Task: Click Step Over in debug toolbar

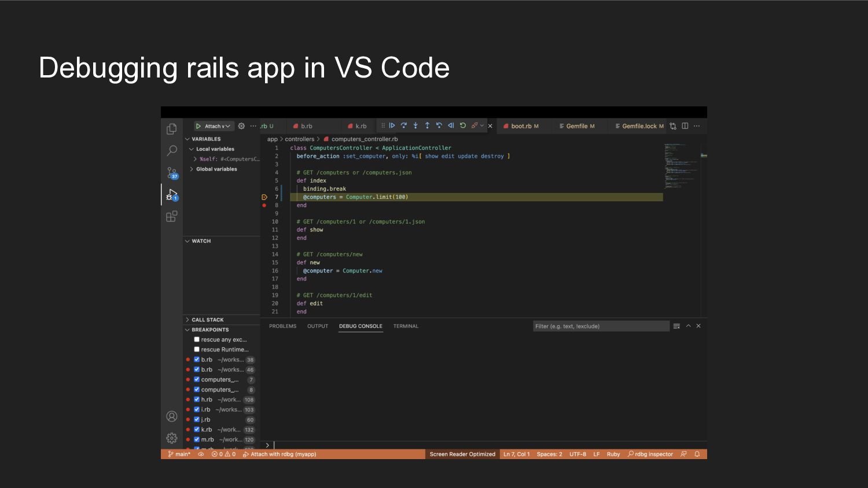Action: [404, 125]
